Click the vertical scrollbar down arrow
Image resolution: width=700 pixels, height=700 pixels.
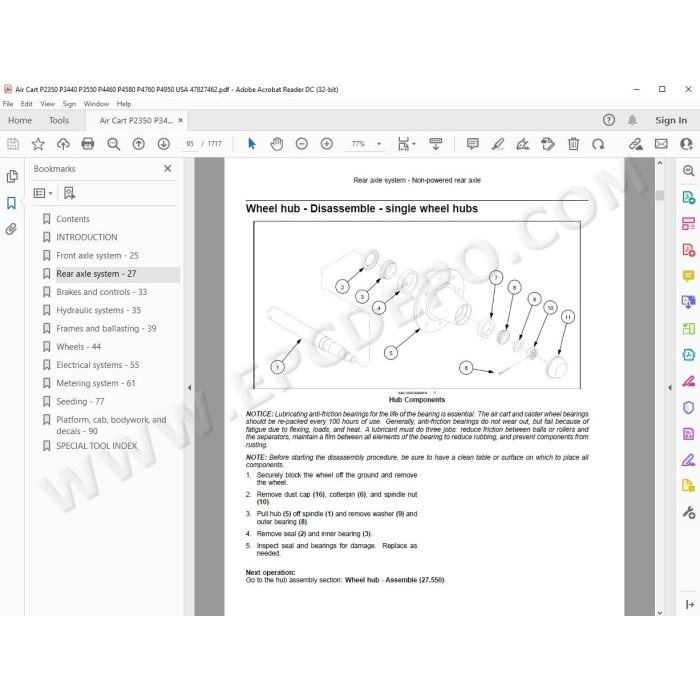660,612
